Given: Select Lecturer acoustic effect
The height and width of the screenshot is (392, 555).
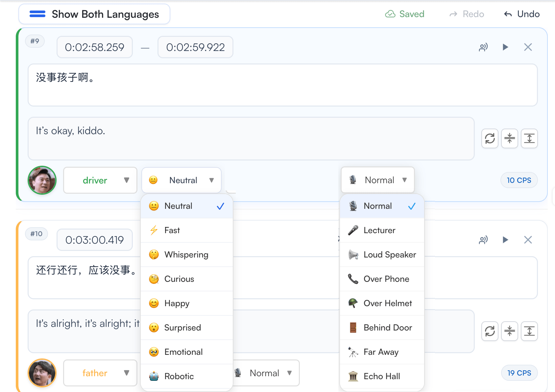Looking at the screenshot, I should point(382,230).
